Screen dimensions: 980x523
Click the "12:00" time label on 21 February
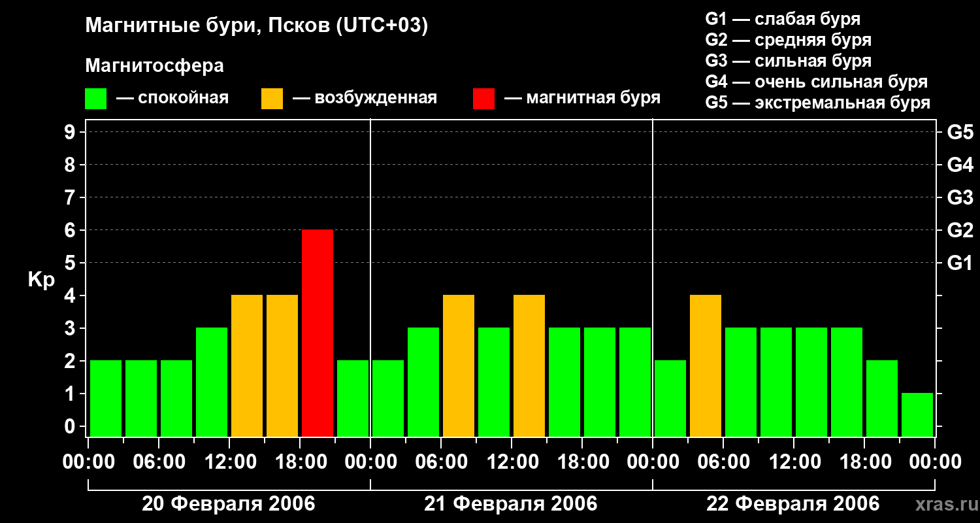[512, 462]
